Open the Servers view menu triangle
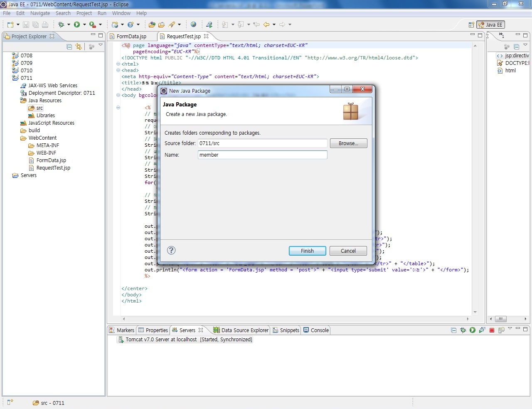 click(510, 328)
